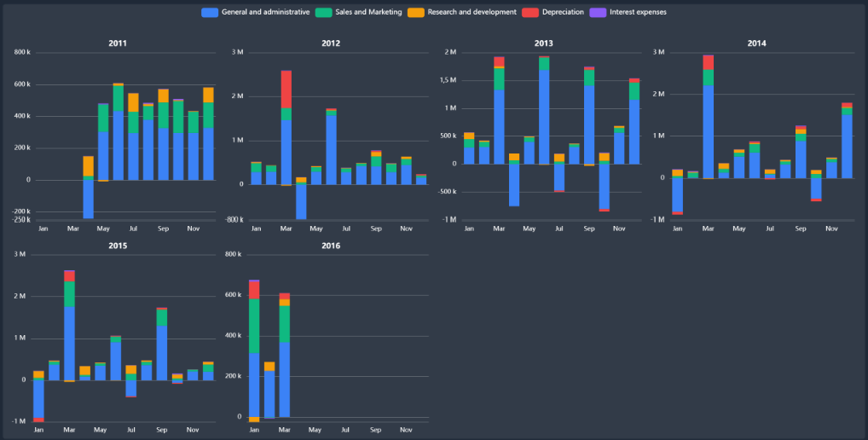The image size is (868, 440).
Task: Click blue March segment in 2015 chart
Action: pyautogui.click(x=69, y=343)
